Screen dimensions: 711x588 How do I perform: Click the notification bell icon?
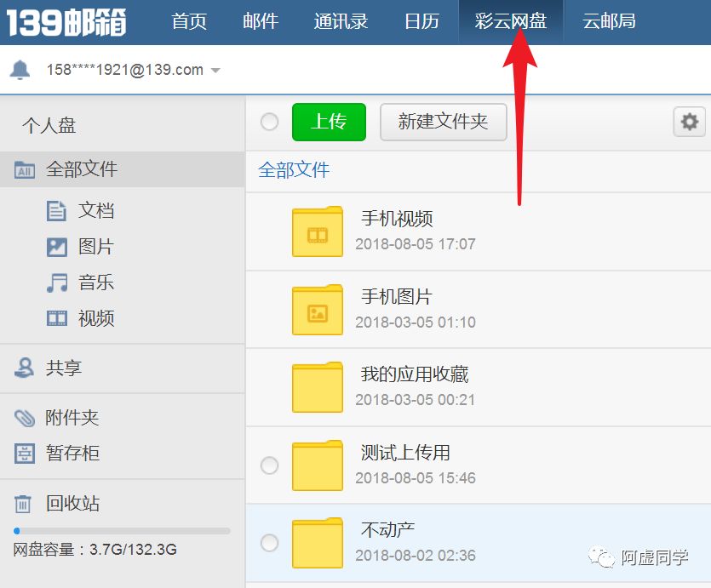click(x=20, y=70)
